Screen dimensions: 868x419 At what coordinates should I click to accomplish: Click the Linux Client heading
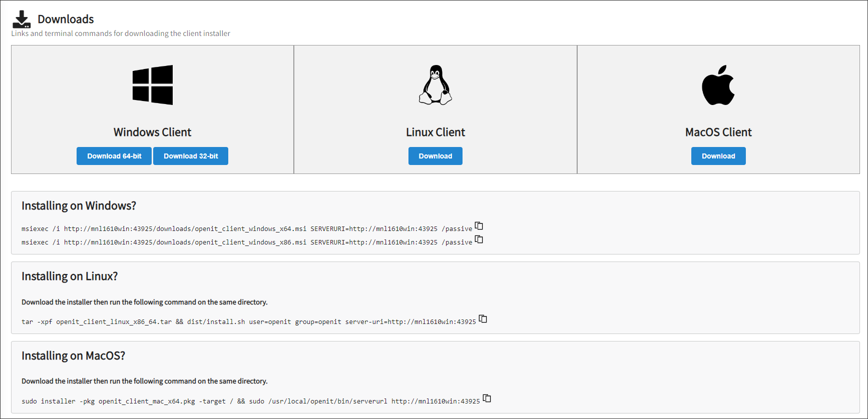[436, 132]
